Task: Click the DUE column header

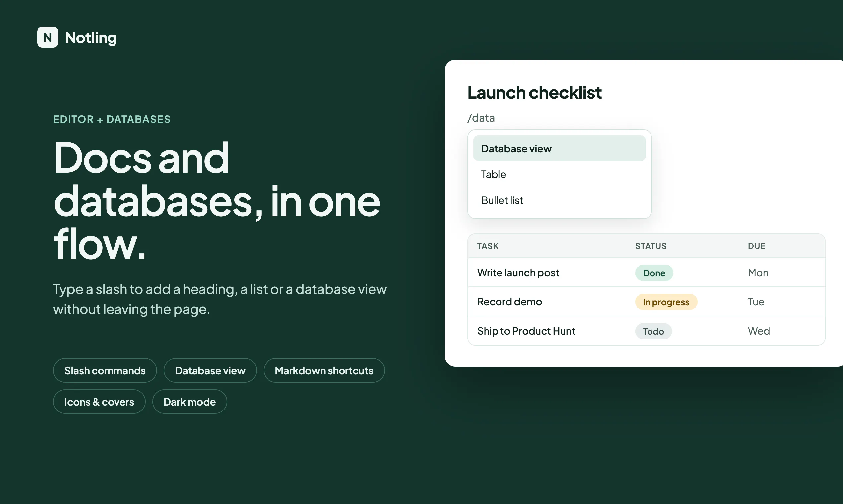Action: coord(757,246)
